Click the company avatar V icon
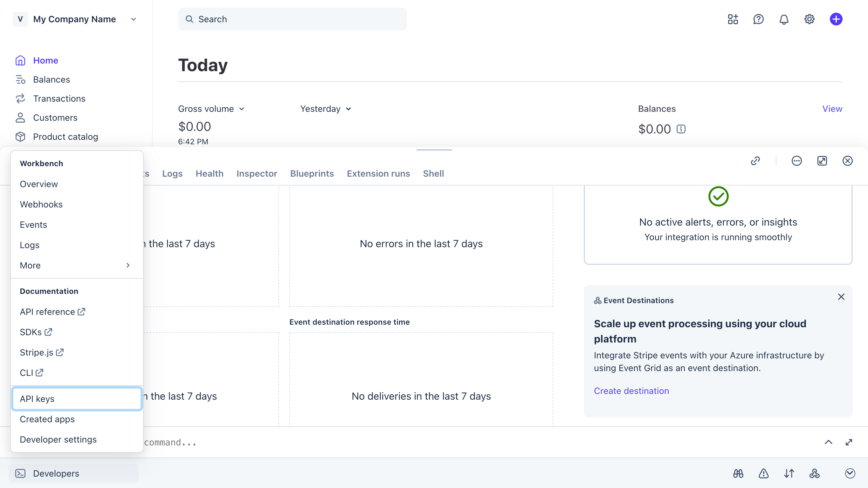868x488 pixels. (x=20, y=19)
